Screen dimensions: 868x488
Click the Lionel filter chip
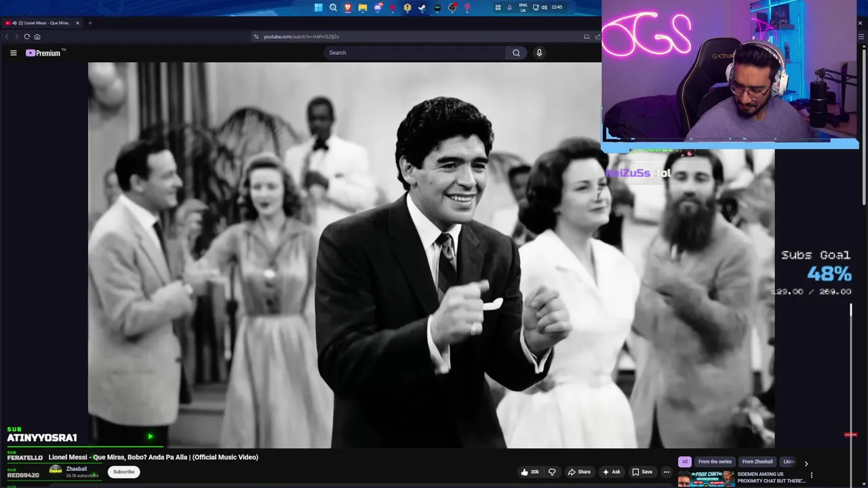click(788, 462)
